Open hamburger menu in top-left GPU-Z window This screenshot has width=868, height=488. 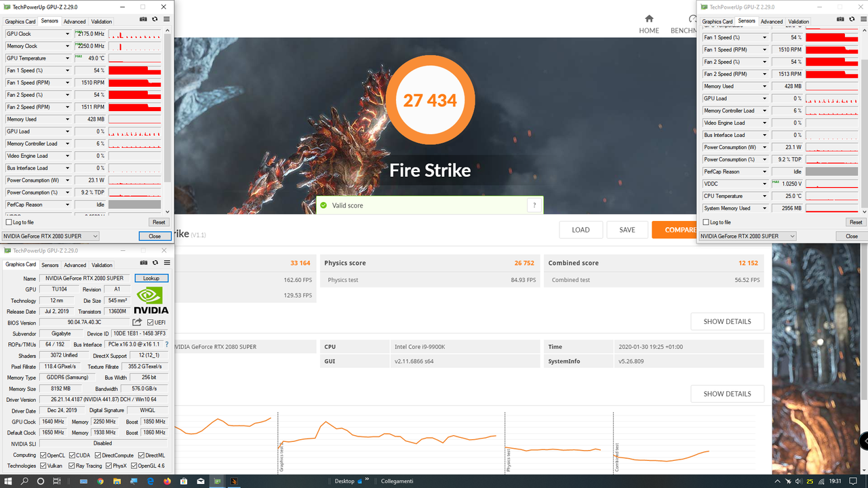coord(166,20)
